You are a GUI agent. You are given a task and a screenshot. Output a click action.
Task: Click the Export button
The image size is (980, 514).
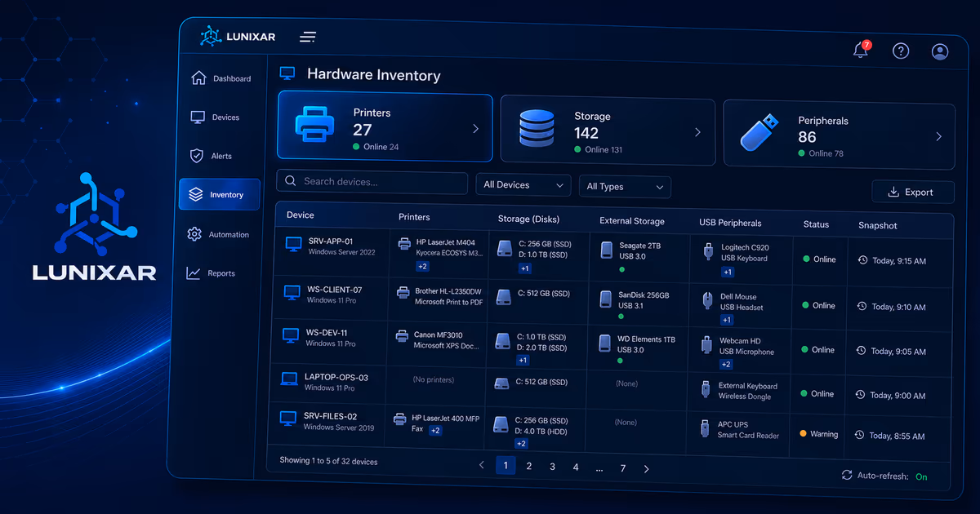(x=913, y=192)
